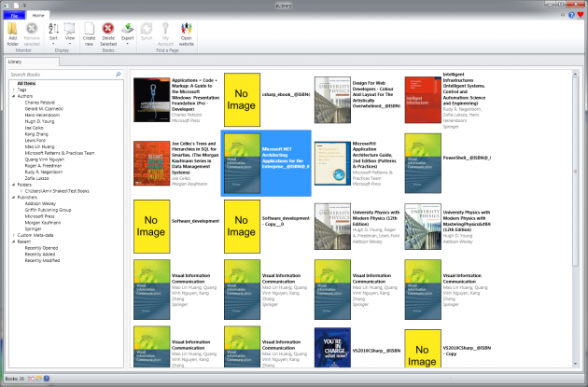The width and height of the screenshot is (588, 387).
Task: Click the Open website icon
Action: coord(187,34)
